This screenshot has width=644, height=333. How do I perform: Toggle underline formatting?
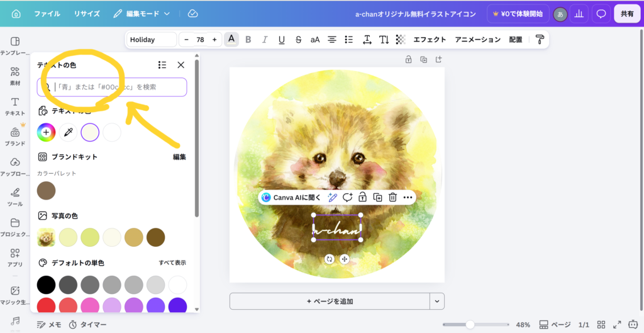pos(282,40)
